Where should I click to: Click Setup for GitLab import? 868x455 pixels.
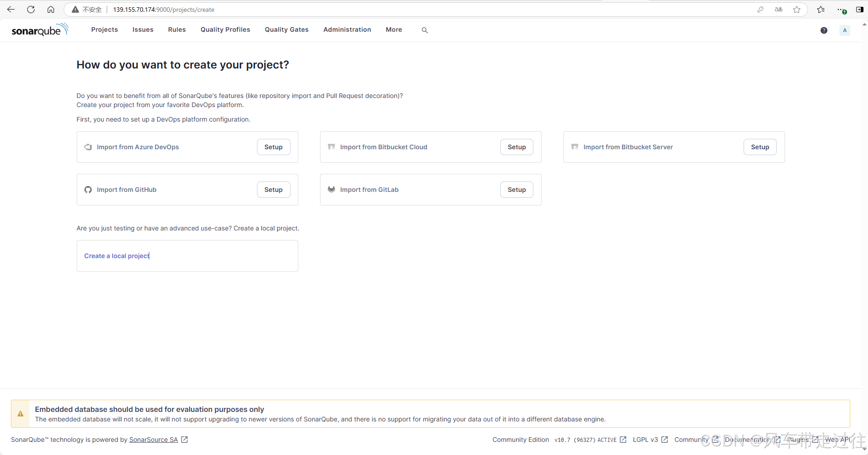pyautogui.click(x=517, y=190)
